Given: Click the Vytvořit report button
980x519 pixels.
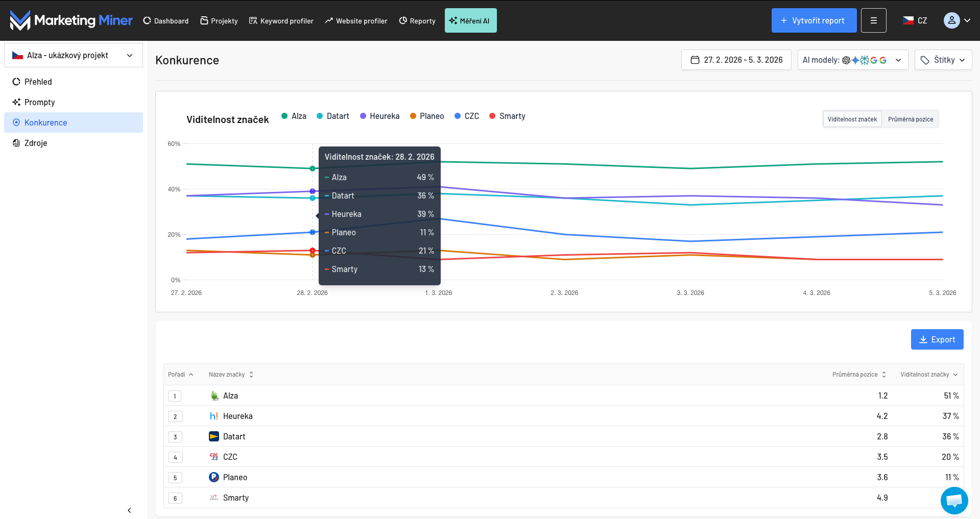Looking at the screenshot, I should pos(814,20).
